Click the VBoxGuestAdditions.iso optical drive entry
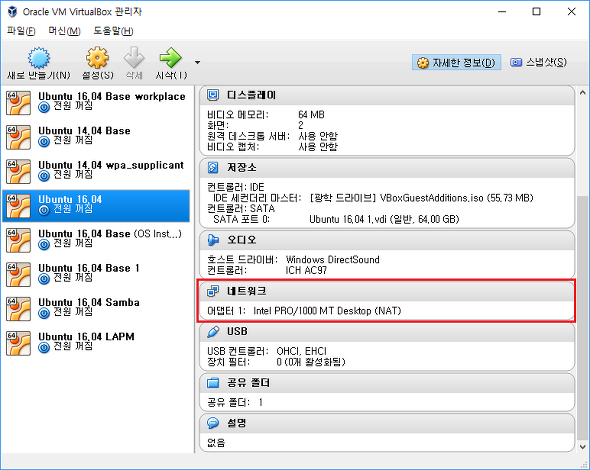The image size is (590, 470). click(421, 198)
